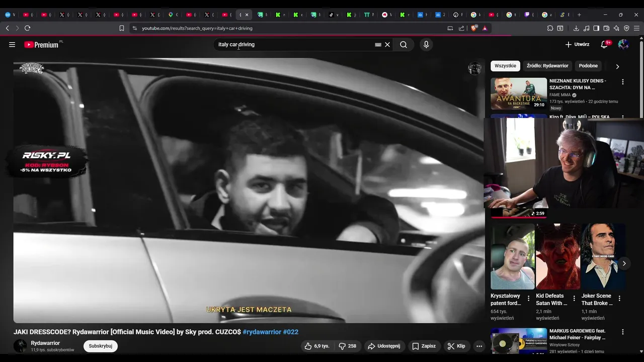Open options for MARKUS GARDEWEG video

coord(623,332)
